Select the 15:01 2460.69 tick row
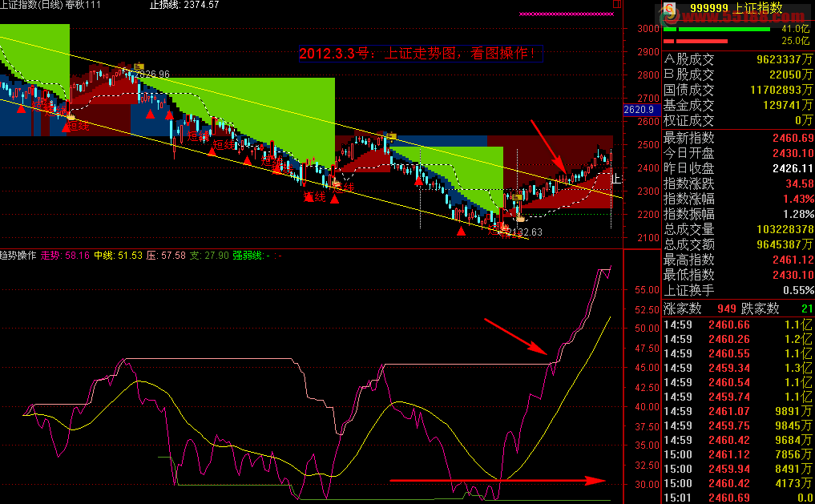 [738, 498]
